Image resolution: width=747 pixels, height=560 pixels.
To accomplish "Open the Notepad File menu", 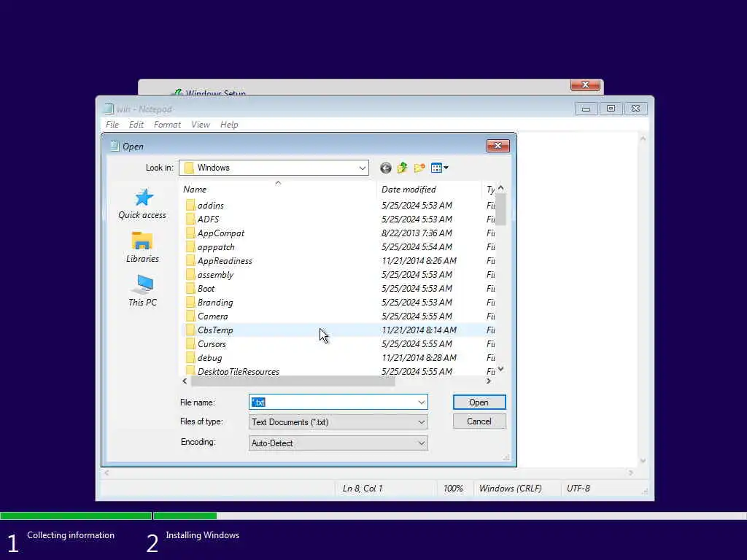I will (x=112, y=125).
